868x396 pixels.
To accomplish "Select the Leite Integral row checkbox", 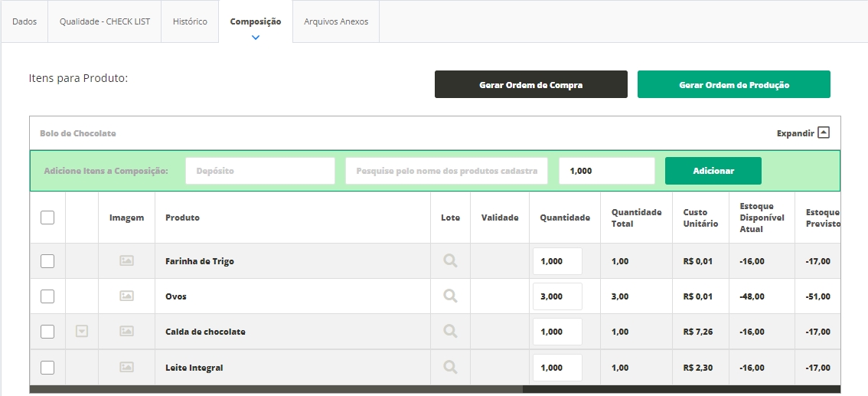I will (x=47, y=368).
